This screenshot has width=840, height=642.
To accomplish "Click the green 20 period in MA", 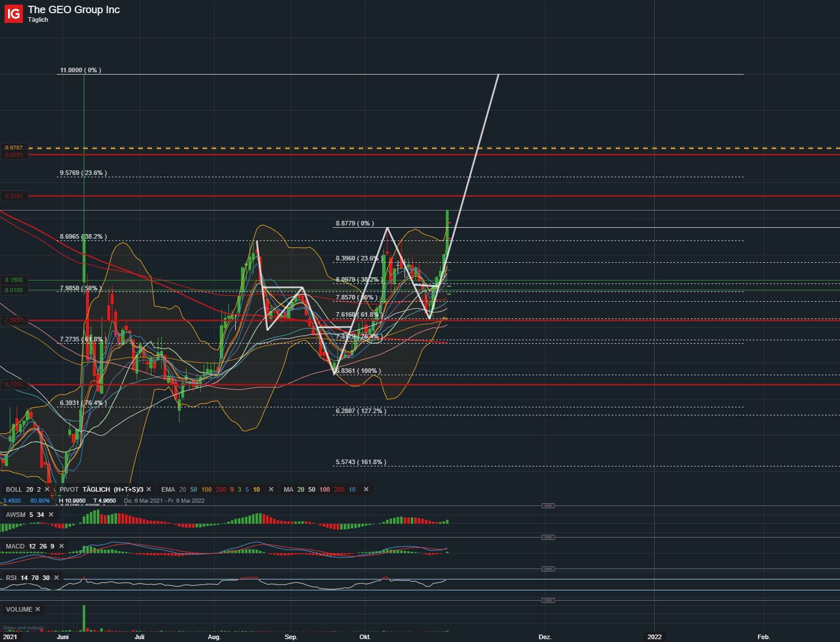I will click(301, 489).
